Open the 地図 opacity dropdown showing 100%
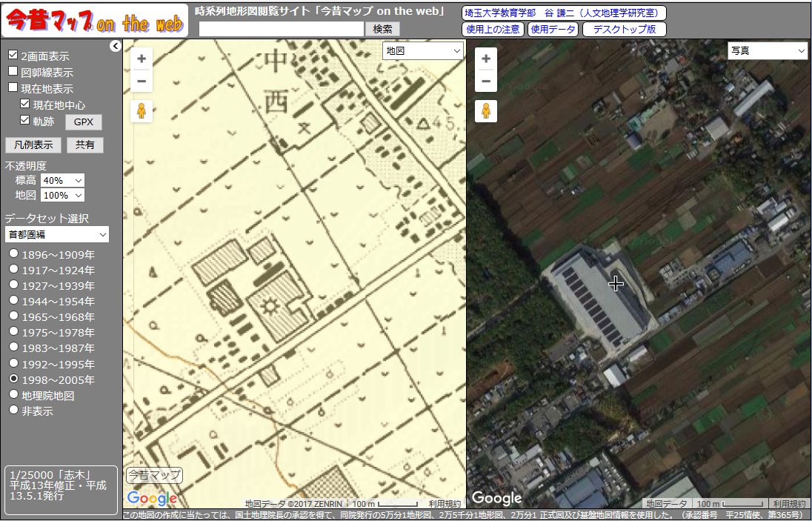This screenshot has width=812, height=521. 63,195
